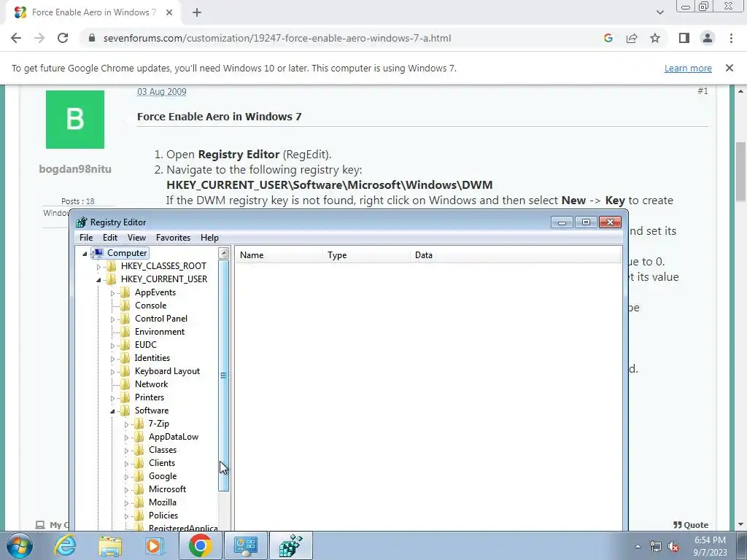Expand the Keyboard Layout key arrow
Screen dimensions: 747x560
(x=112, y=371)
